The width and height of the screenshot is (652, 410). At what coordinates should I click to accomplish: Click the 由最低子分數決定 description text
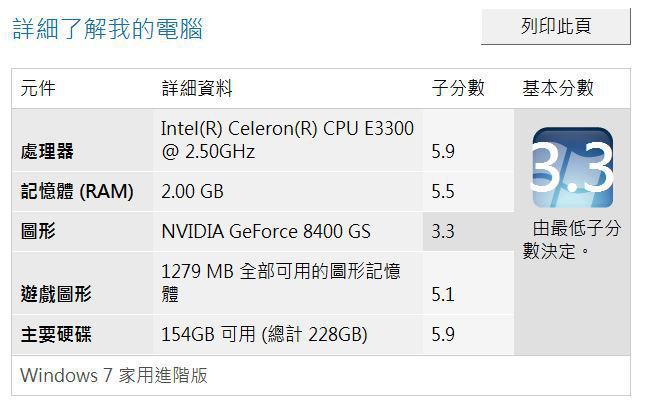click(571, 240)
